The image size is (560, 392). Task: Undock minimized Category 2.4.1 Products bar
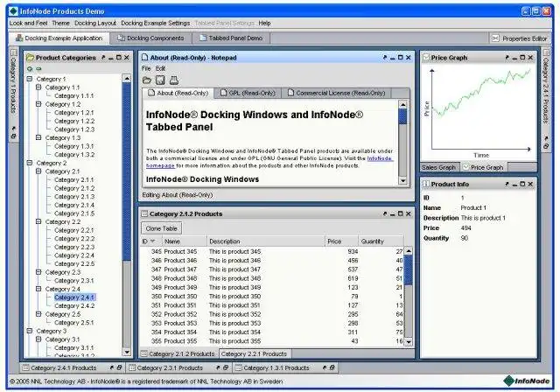(x=111, y=367)
